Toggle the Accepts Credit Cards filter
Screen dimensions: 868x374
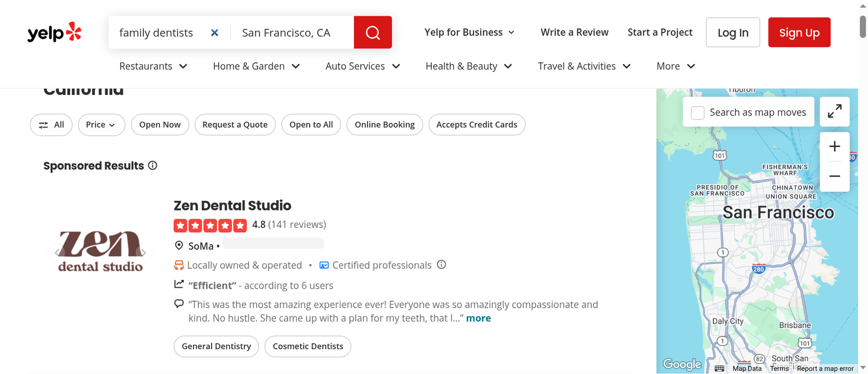coord(477,125)
